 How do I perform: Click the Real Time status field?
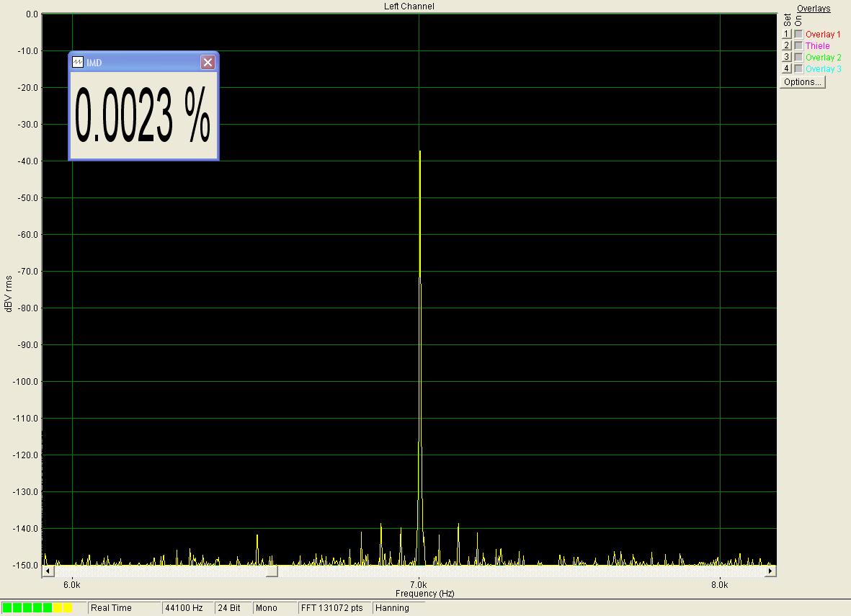coord(124,608)
